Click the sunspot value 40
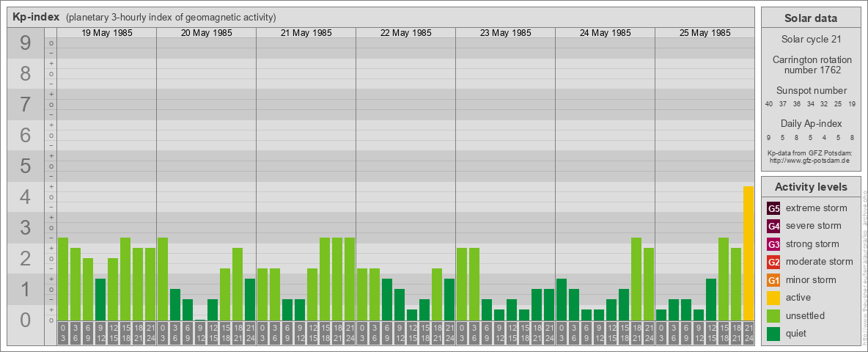 click(x=769, y=104)
